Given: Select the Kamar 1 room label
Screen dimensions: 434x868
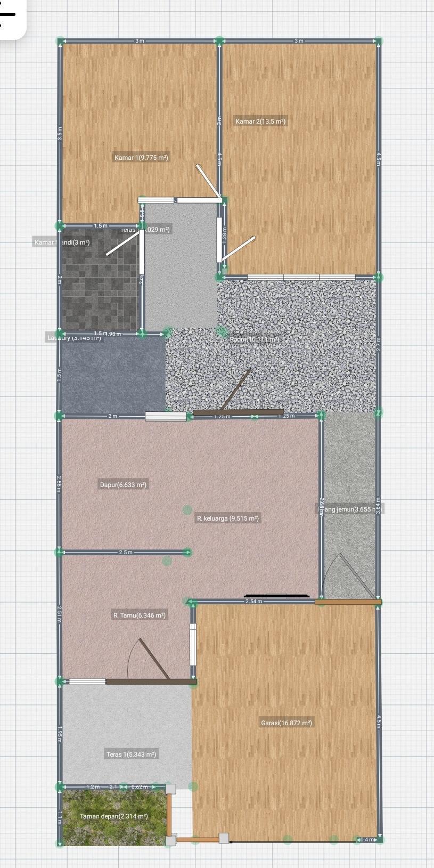Looking at the screenshot, I should pos(141,158).
